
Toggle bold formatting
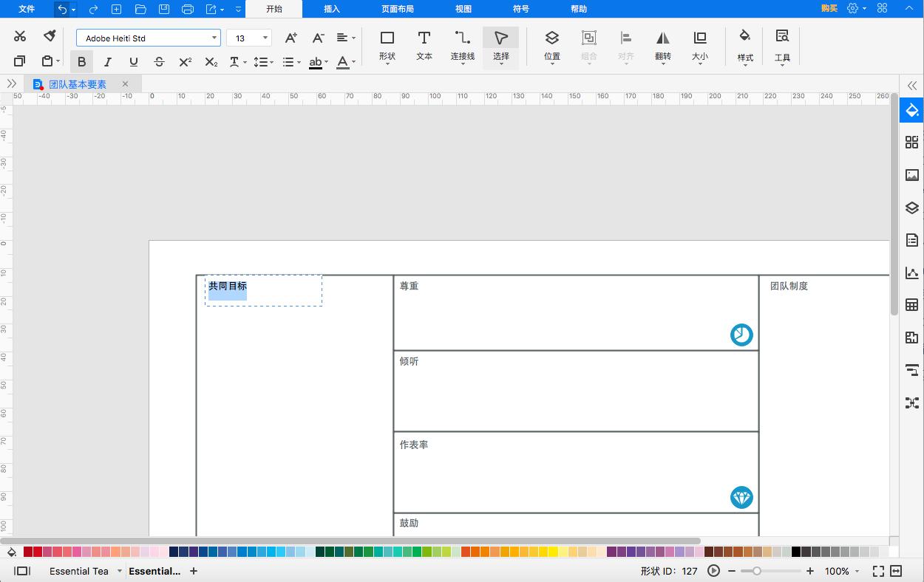[82, 62]
